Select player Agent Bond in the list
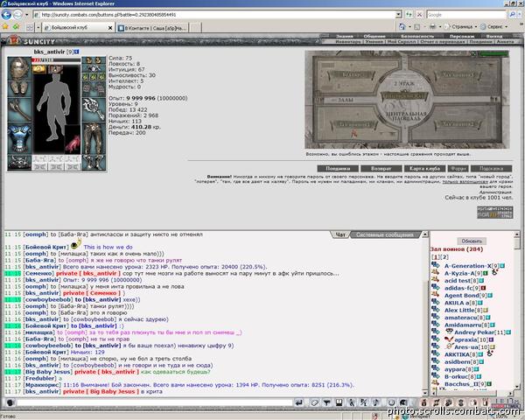 tap(462, 296)
